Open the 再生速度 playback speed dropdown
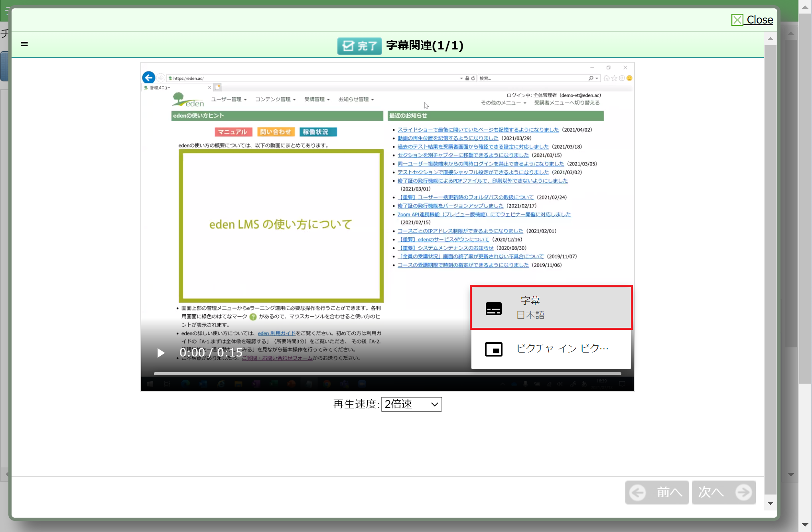812x532 pixels. point(411,404)
